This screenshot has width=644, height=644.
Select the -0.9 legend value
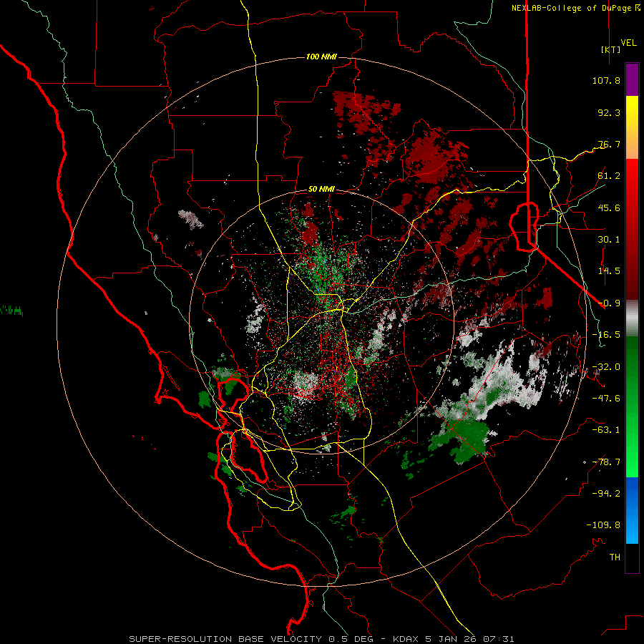click(609, 303)
